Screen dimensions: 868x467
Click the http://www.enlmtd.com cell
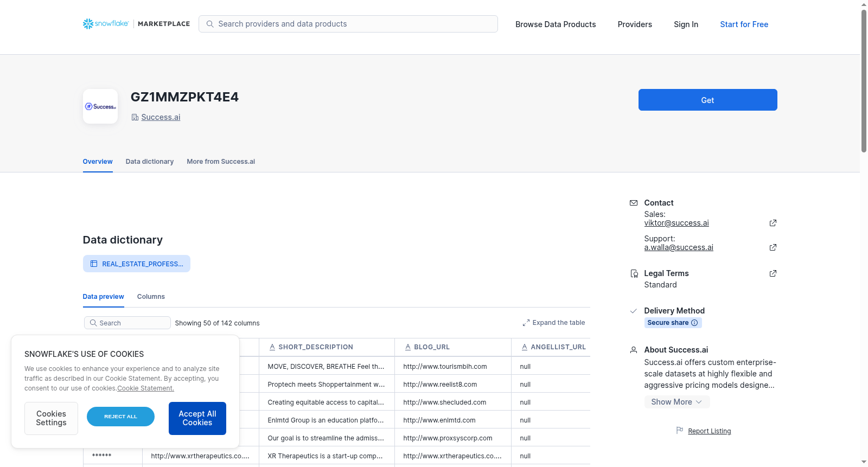pos(453,420)
